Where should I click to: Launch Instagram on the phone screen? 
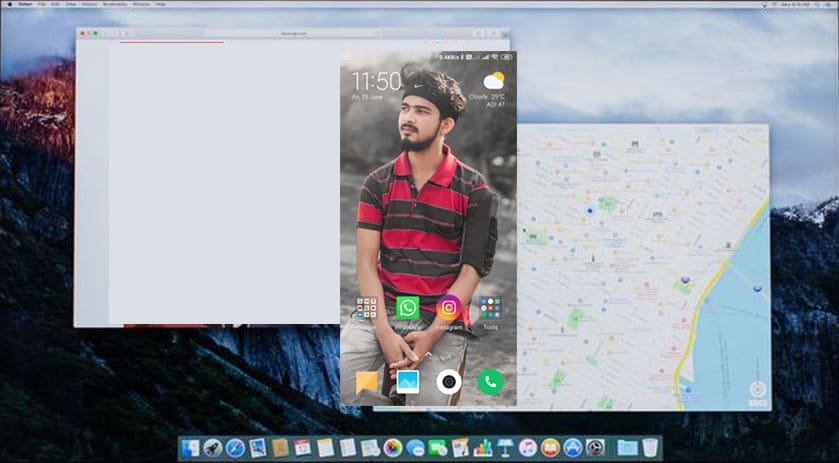pos(449,308)
